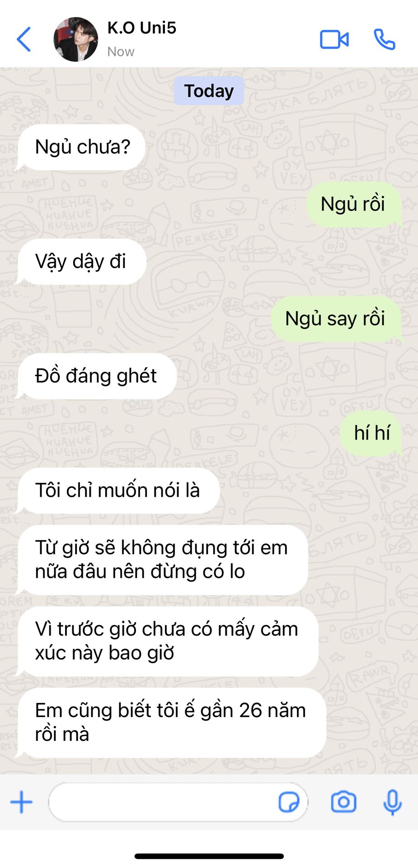Open attachments with the plus icon

[x=21, y=802]
